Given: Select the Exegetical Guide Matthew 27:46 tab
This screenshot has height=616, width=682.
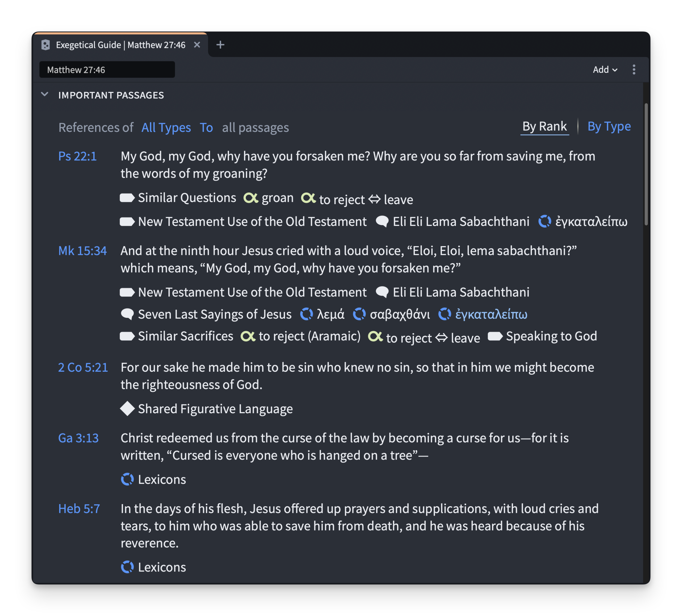Looking at the screenshot, I should (120, 45).
